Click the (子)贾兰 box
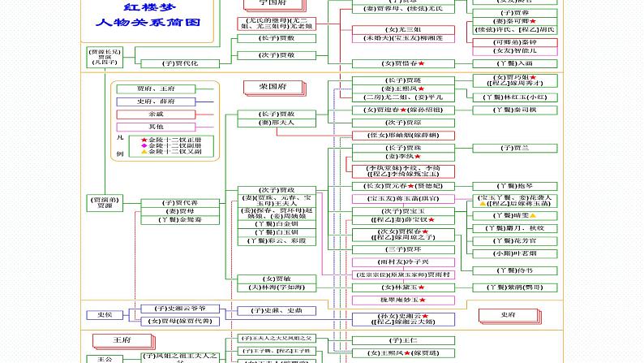 click(x=515, y=148)
